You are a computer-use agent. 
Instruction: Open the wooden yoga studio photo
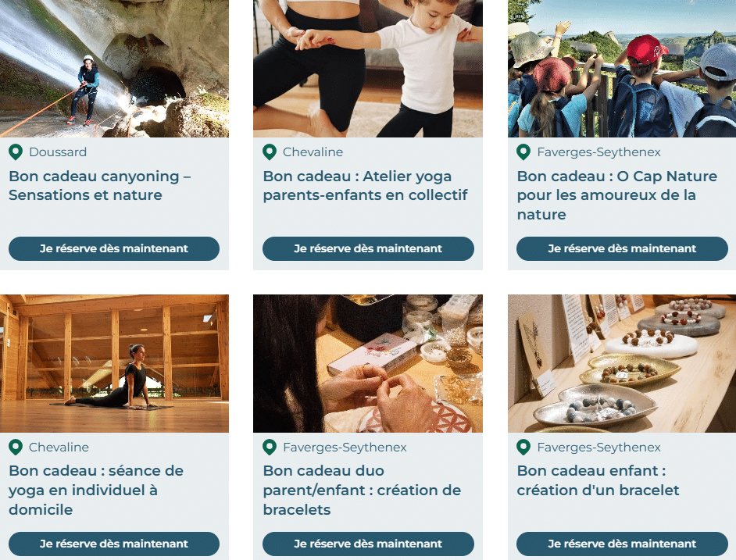click(114, 363)
